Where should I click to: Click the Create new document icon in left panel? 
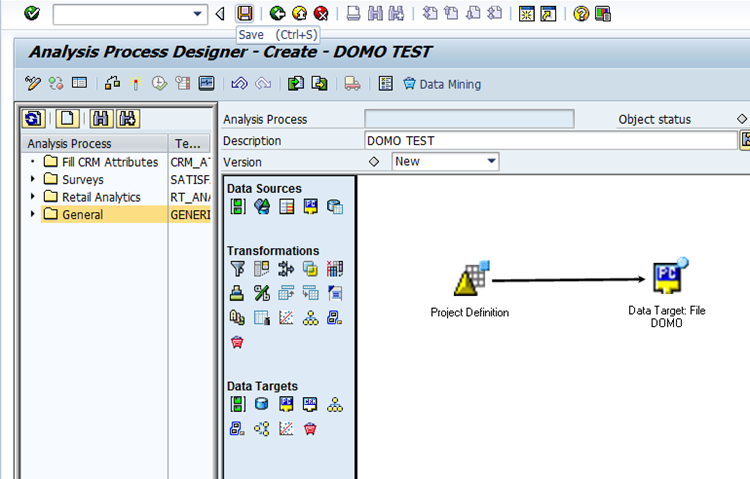click(x=67, y=118)
